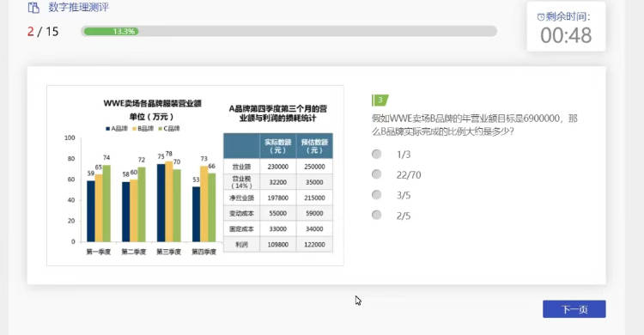Click the A品牌 navy legend swatch
The width and height of the screenshot is (644, 335).
pyautogui.click(x=107, y=129)
